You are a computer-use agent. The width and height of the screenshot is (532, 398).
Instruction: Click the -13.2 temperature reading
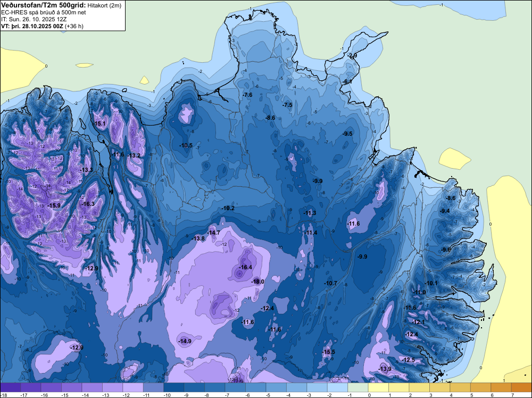point(134,155)
